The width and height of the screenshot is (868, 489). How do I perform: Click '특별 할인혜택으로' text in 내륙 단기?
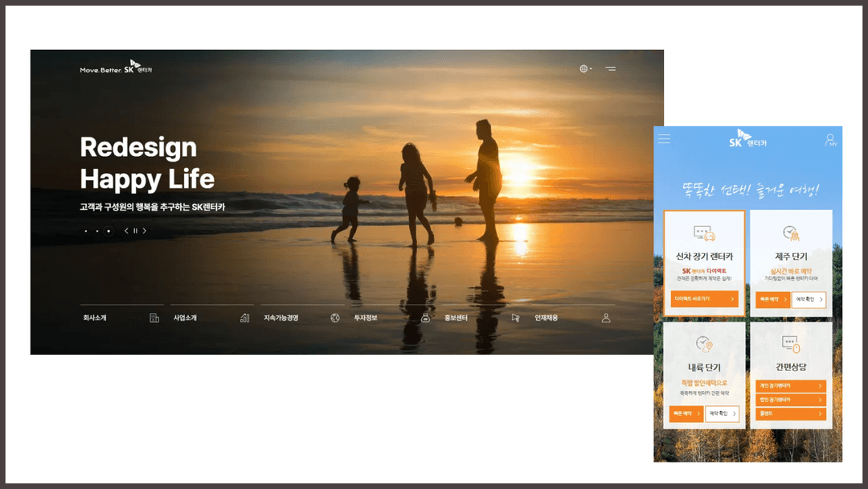tap(704, 383)
